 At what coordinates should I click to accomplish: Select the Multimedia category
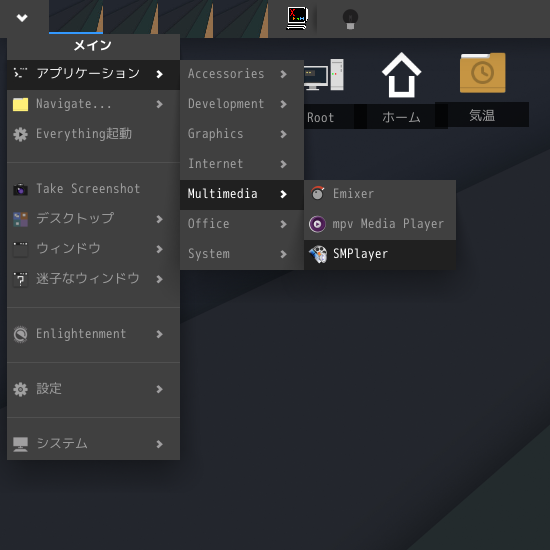242,194
